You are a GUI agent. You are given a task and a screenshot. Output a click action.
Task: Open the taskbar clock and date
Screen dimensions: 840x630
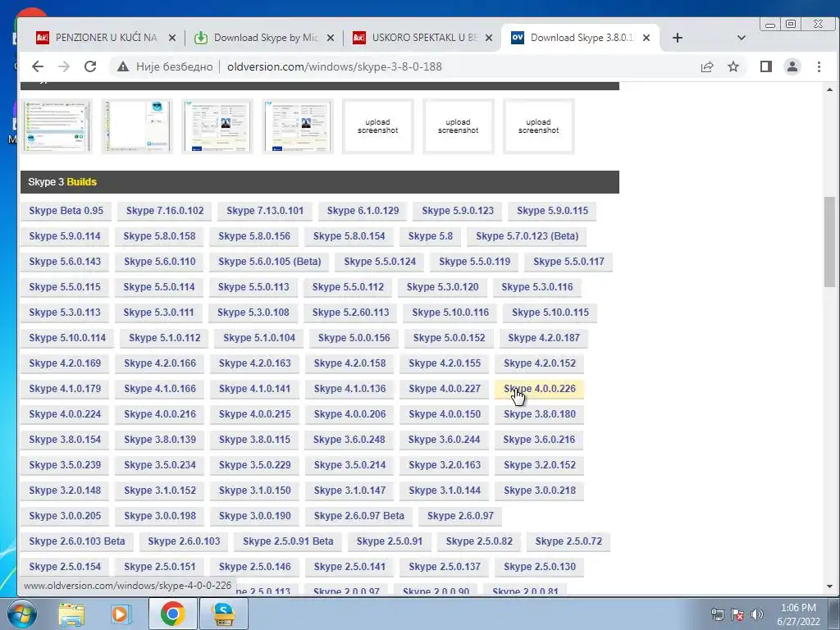(x=798, y=614)
